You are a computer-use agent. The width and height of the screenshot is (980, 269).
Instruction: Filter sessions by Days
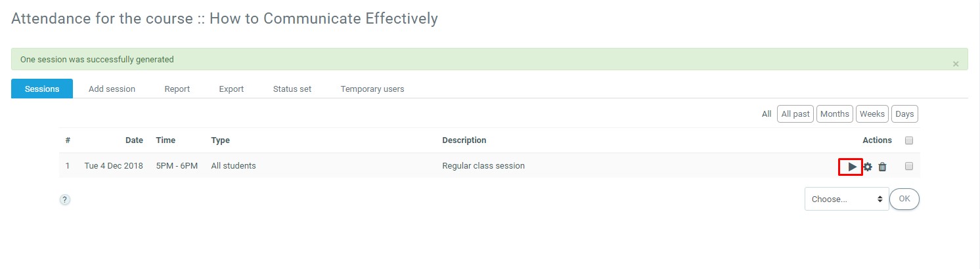click(904, 114)
